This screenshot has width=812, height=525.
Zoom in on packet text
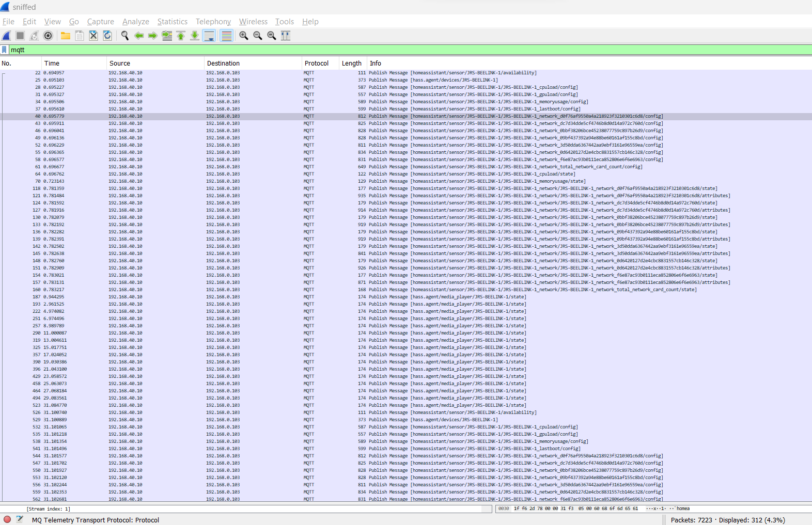[x=244, y=36]
